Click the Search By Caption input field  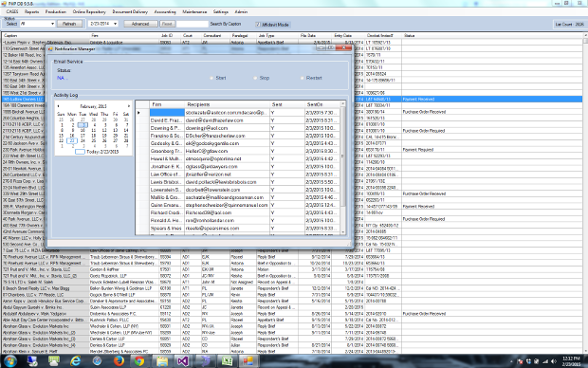point(192,24)
